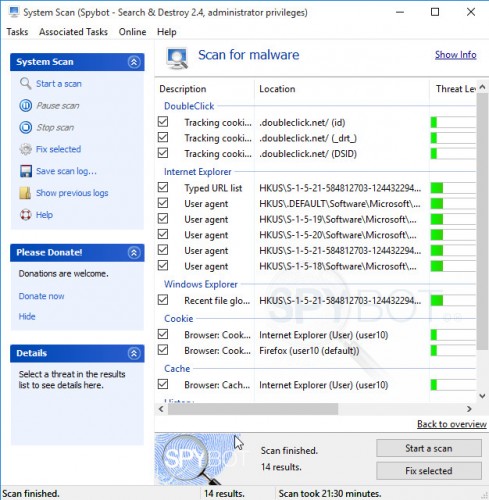Select the Cookie group header
The image size is (489, 500).
[179, 319]
